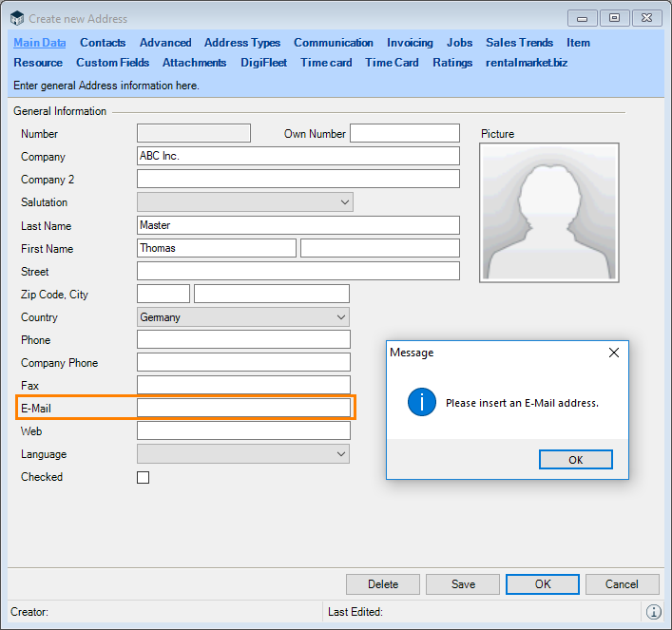Click the Cancel button
The image size is (672, 630).
tap(622, 584)
